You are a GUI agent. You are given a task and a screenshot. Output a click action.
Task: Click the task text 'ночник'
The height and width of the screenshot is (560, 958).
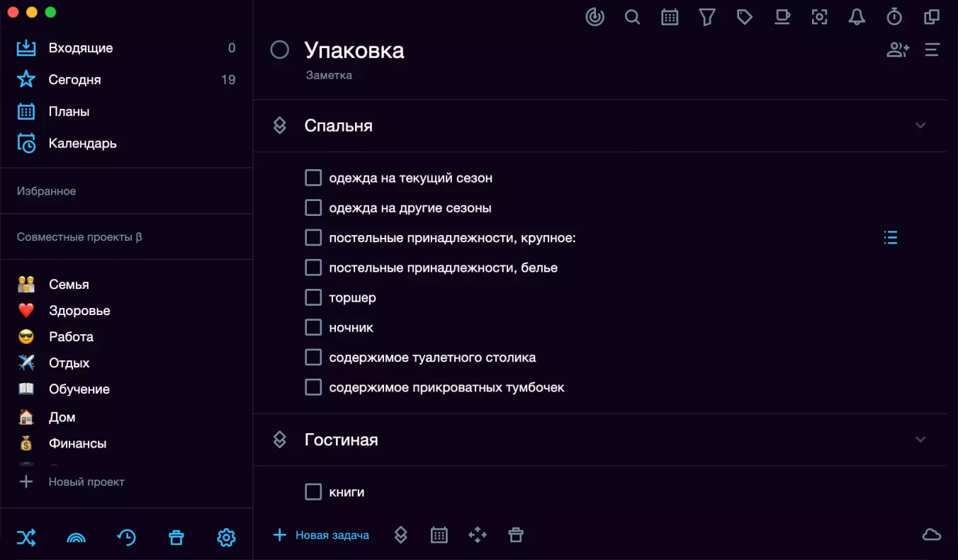(351, 328)
